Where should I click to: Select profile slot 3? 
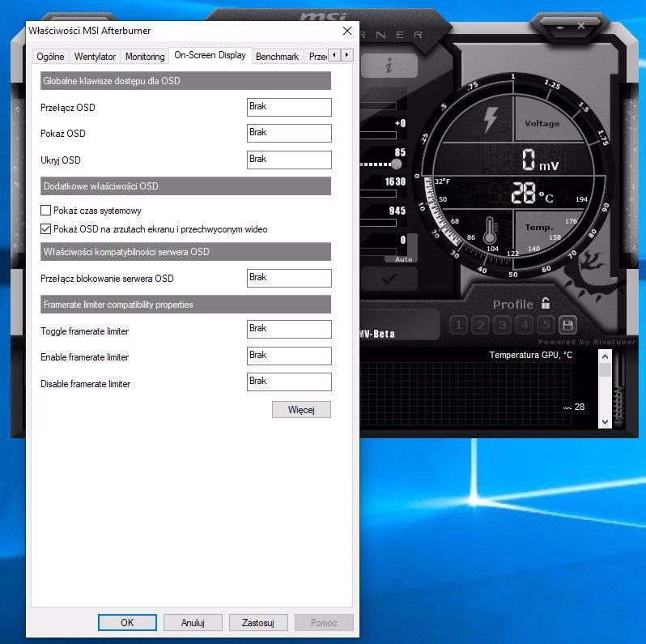click(502, 326)
